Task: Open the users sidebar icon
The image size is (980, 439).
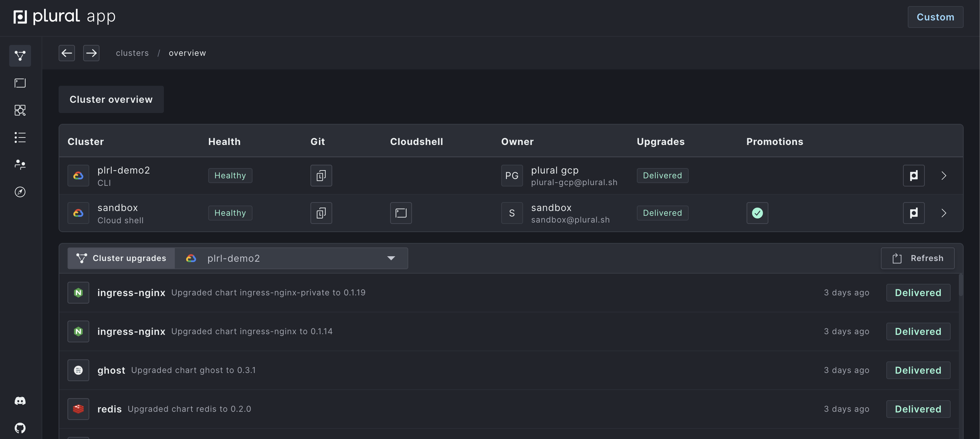Action: [x=20, y=165]
